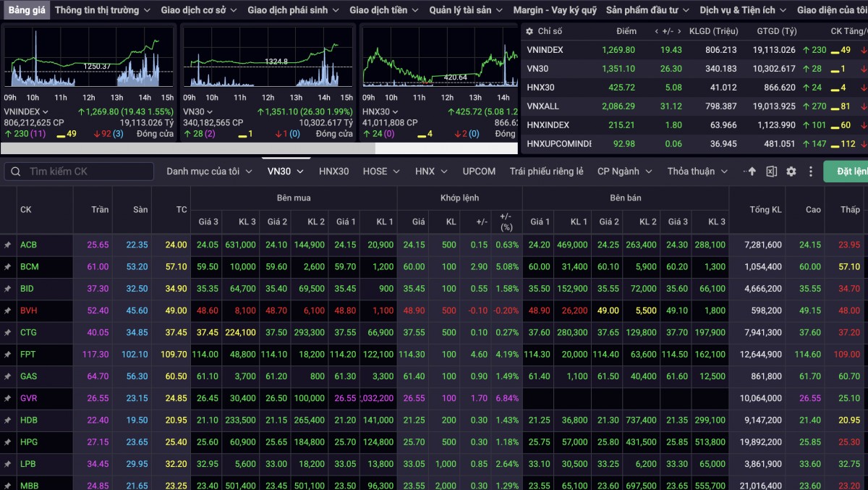Open price board settings gear icon

[x=791, y=172]
